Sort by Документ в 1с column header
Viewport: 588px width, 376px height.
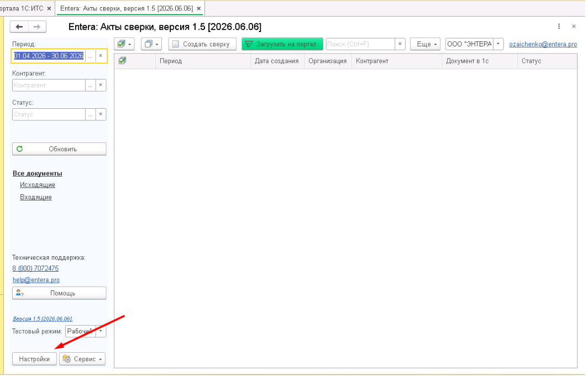480,61
